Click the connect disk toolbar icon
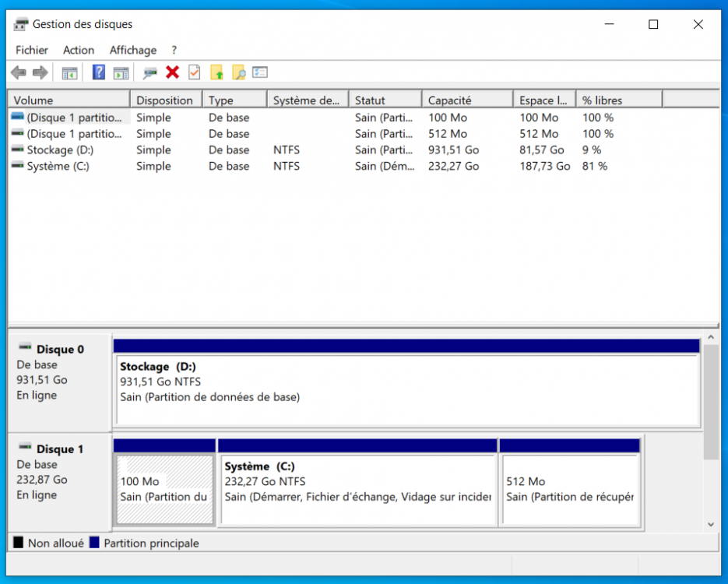The image size is (728, 584). 150,72
